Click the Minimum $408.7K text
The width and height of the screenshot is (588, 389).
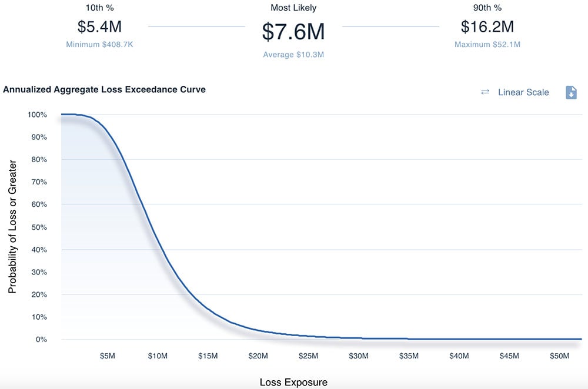pyautogui.click(x=99, y=44)
